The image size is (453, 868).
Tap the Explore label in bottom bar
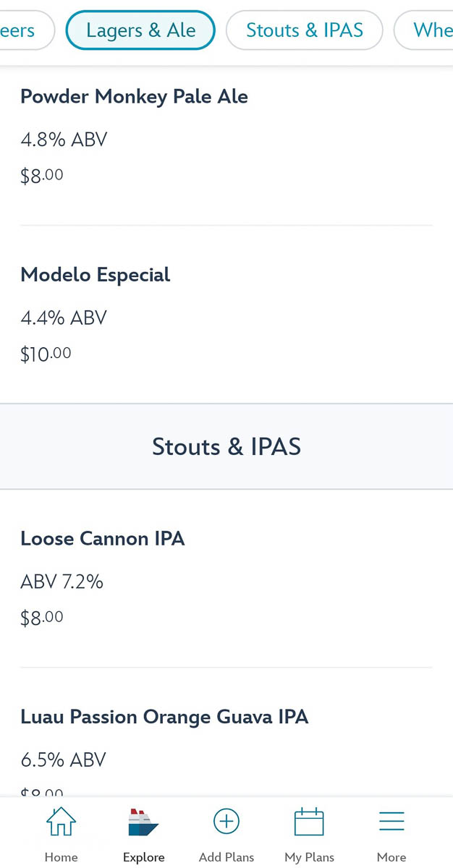pyautogui.click(x=143, y=857)
